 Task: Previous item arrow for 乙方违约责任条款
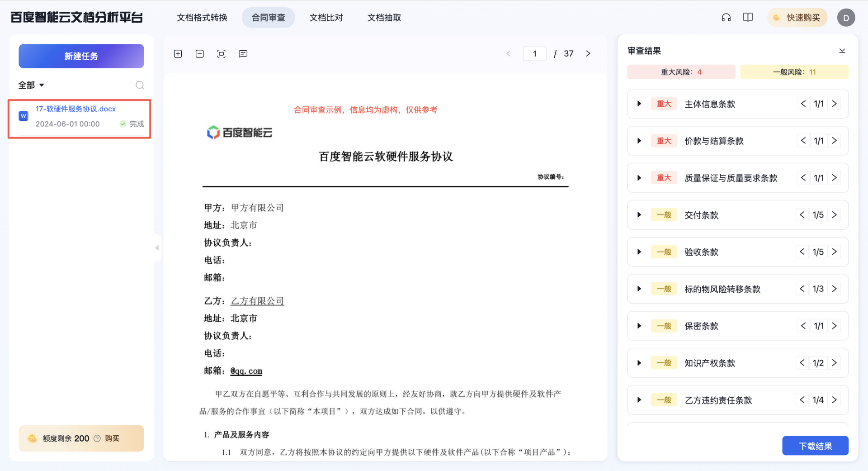(802, 400)
